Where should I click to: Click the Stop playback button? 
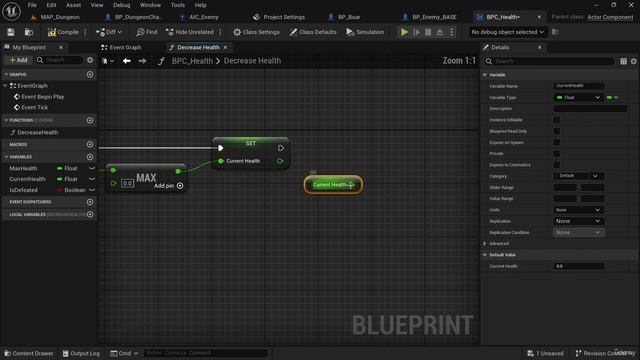pos(428,32)
